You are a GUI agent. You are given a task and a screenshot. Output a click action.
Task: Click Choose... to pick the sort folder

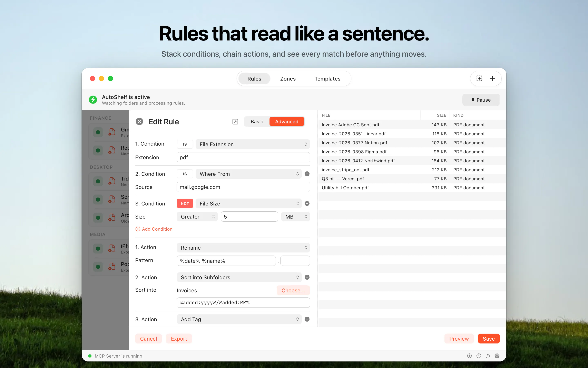(293, 290)
